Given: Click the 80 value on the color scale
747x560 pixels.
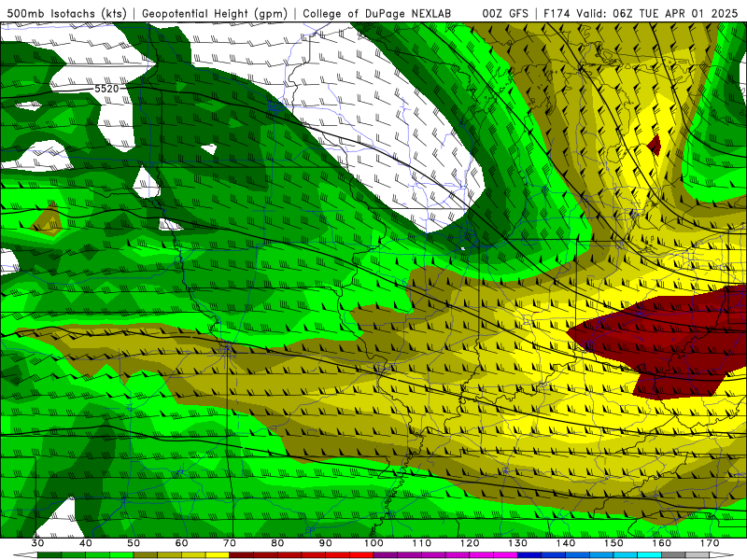Looking at the screenshot, I should click(277, 543).
